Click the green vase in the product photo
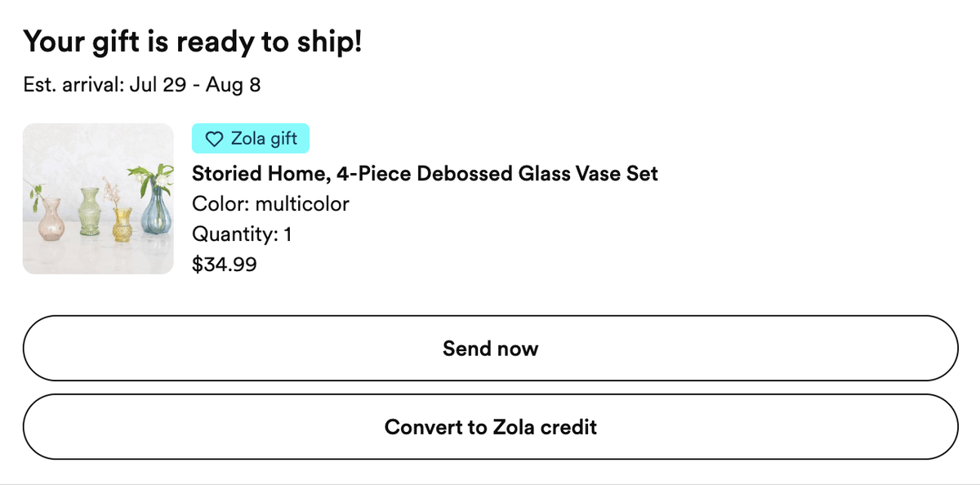Viewport: 980px width, 485px height. tap(89, 214)
